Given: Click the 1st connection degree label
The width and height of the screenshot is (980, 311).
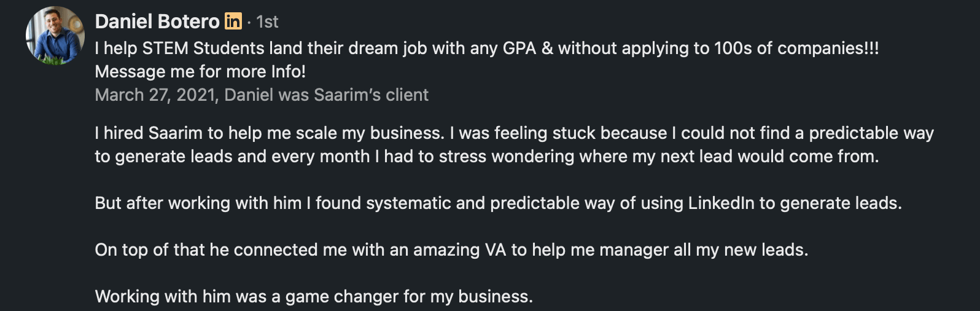Looking at the screenshot, I should click(268, 22).
